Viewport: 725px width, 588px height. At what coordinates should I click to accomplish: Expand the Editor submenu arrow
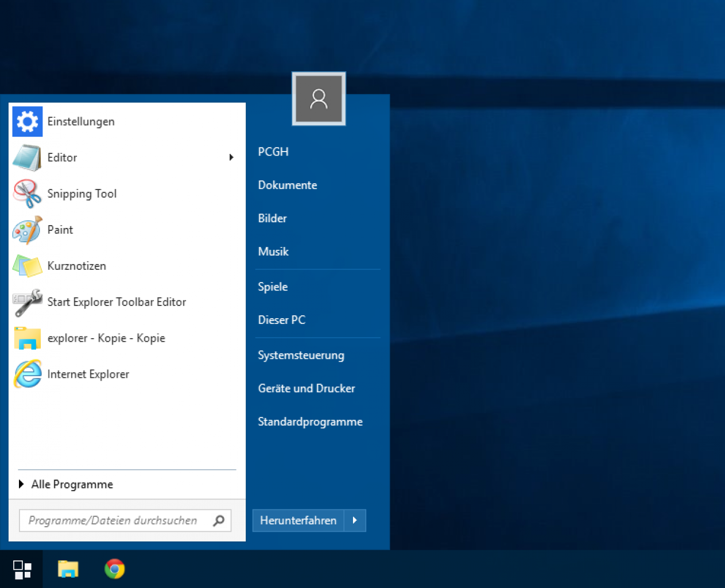(231, 157)
